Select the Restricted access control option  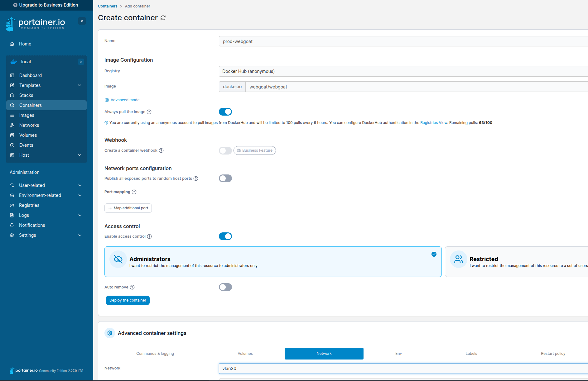[x=515, y=262]
